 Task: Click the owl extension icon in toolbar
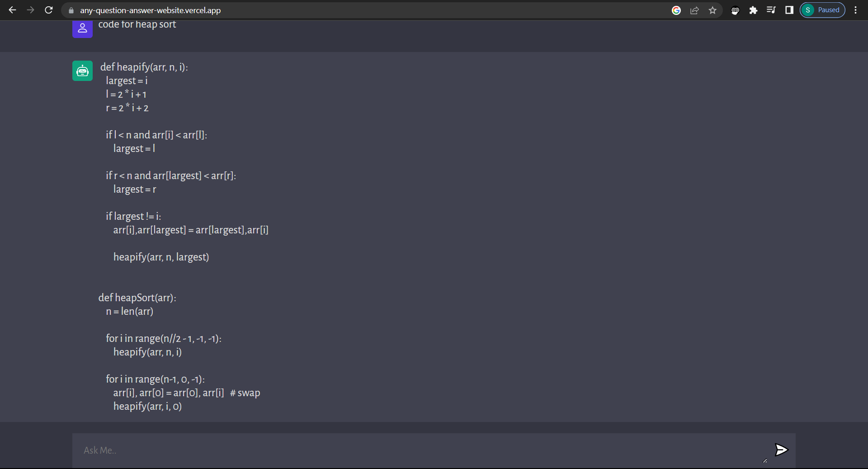click(735, 11)
